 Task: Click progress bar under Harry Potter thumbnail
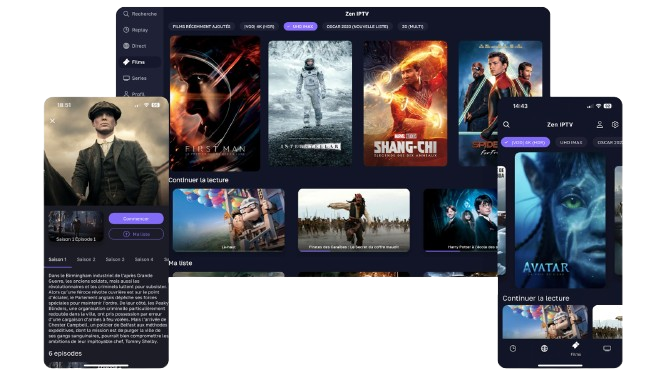pyautogui.click(x=460, y=251)
